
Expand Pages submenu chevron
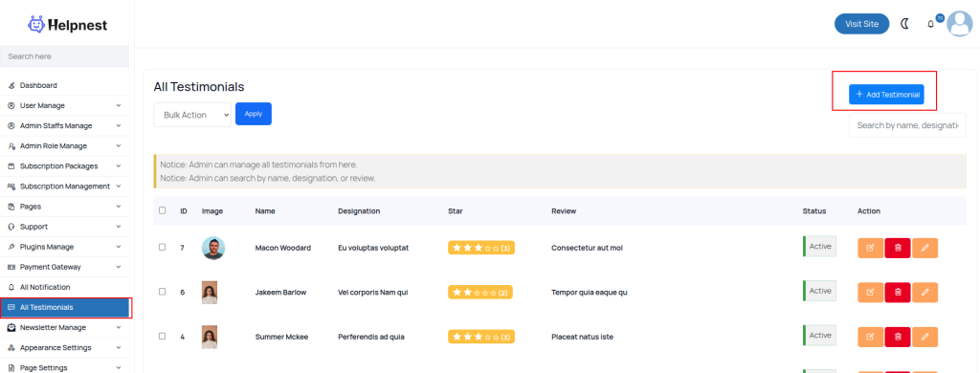pyautogui.click(x=119, y=207)
